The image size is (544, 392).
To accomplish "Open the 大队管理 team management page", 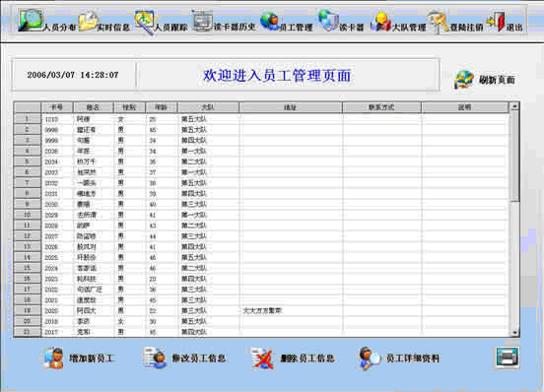I will click(398, 23).
